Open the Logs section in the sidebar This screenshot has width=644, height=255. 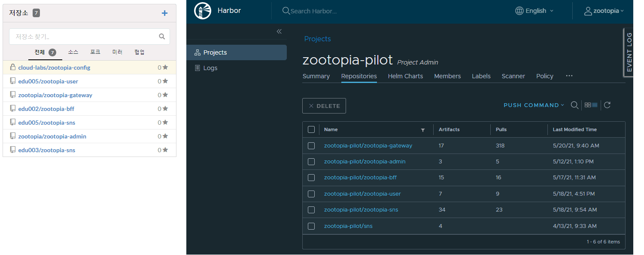pyautogui.click(x=210, y=68)
